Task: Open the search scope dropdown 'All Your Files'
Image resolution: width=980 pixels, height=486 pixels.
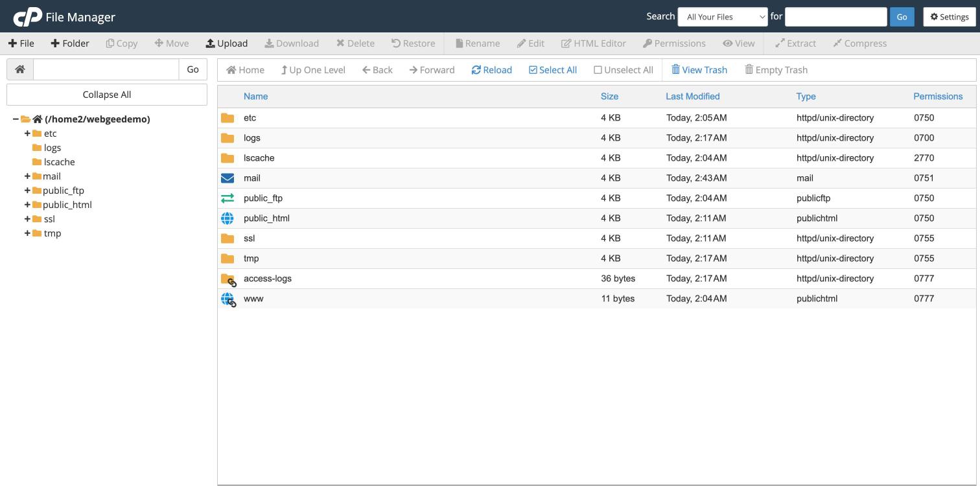Action: [x=723, y=17]
